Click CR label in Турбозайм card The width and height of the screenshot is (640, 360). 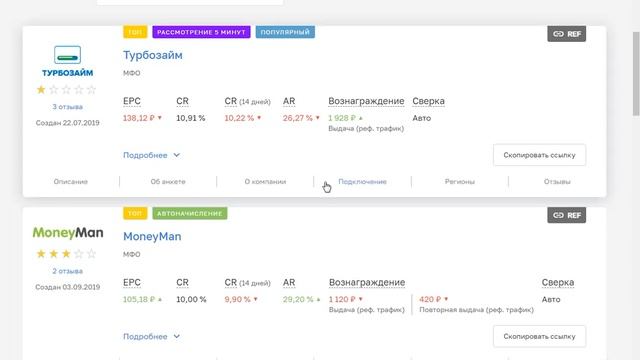[182, 101]
